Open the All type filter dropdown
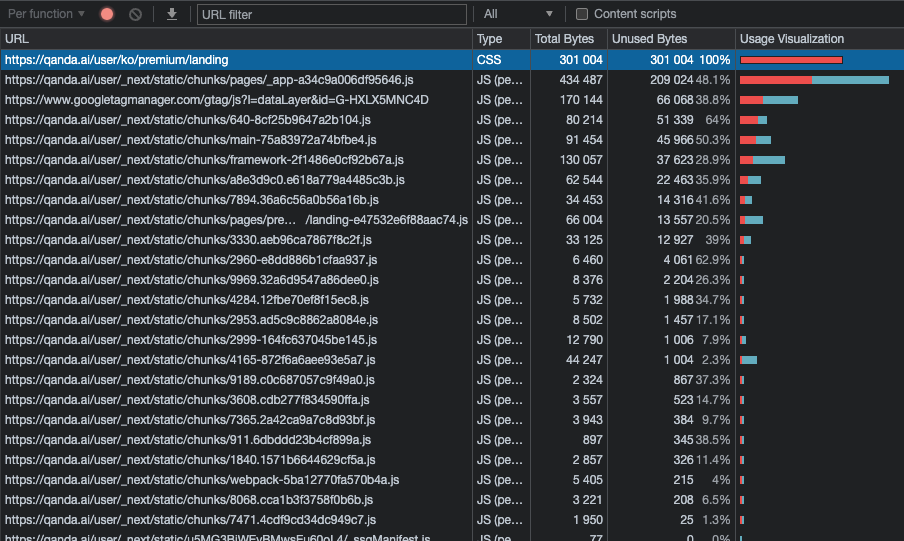 point(518,14)
